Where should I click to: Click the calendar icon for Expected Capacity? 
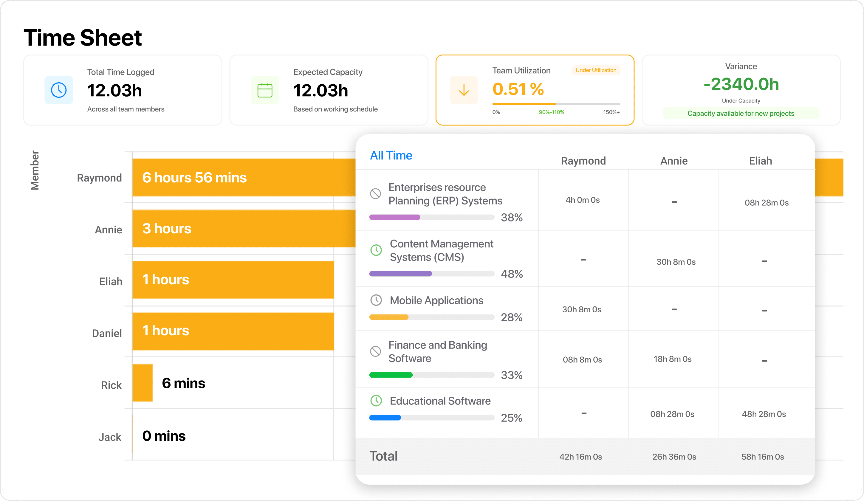[x=265, y=90]
